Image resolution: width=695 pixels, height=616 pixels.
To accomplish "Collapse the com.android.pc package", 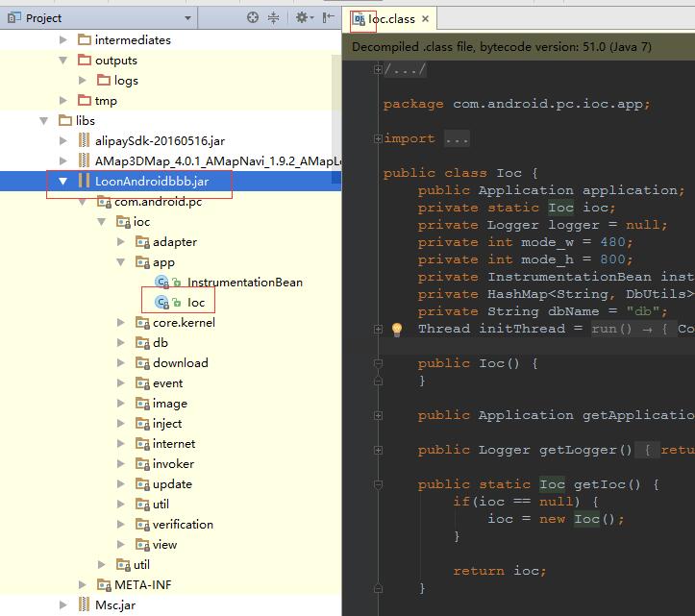I will tap(82, 202).
